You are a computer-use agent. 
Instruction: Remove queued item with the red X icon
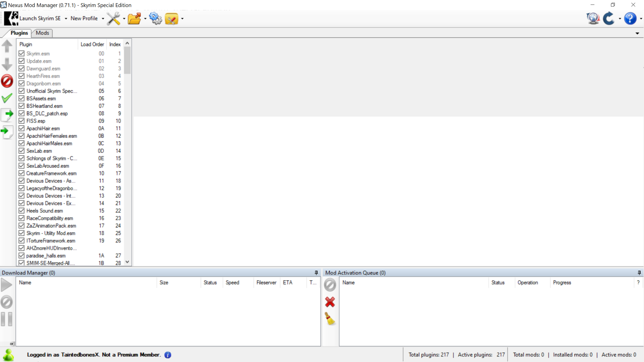330,302
